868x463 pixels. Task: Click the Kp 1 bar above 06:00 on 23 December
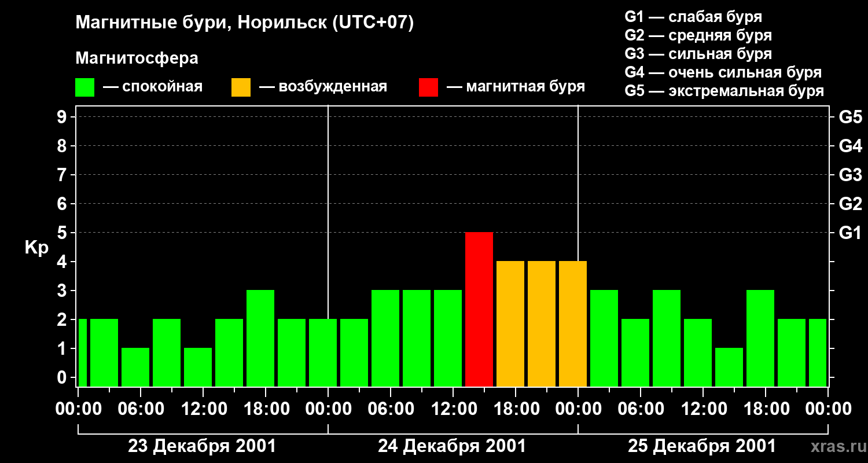[135, 367]
